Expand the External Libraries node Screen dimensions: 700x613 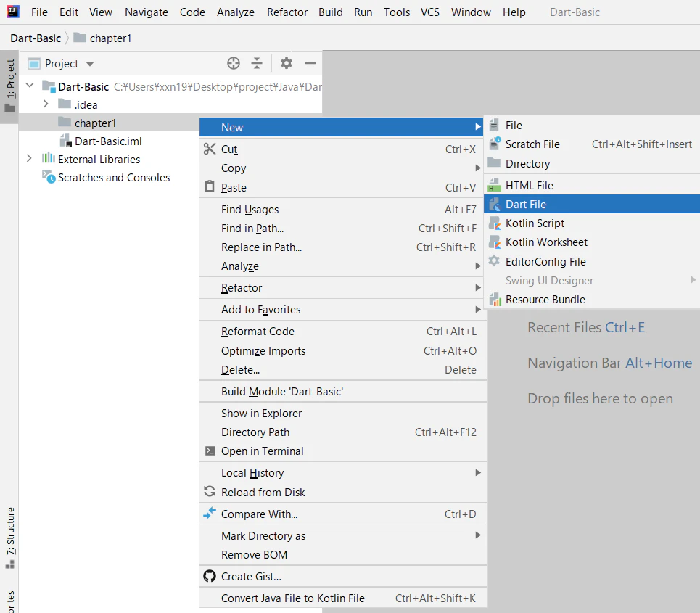click(29, 158)
